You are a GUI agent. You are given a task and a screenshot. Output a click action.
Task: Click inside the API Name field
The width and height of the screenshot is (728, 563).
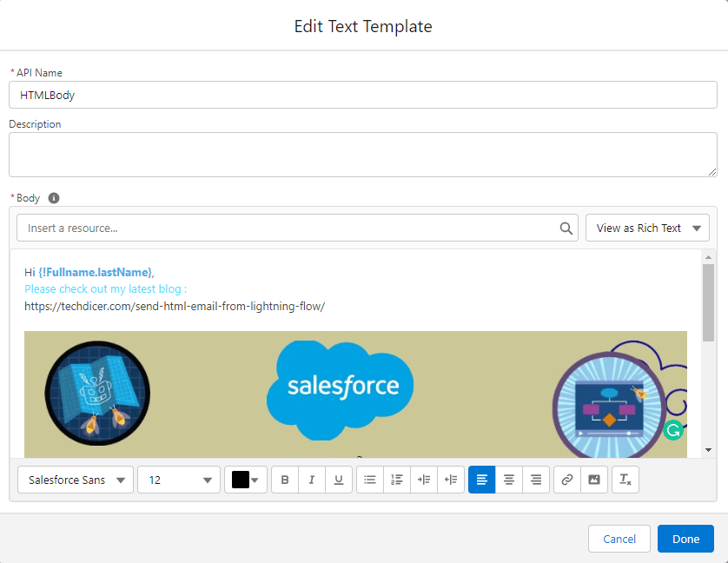click(x=362, y=95)
